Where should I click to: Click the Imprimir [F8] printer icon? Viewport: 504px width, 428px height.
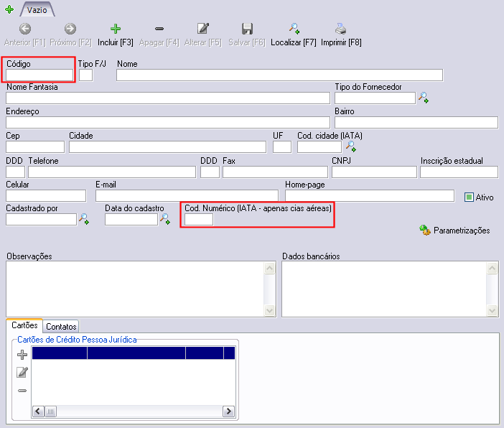[341, 29]
